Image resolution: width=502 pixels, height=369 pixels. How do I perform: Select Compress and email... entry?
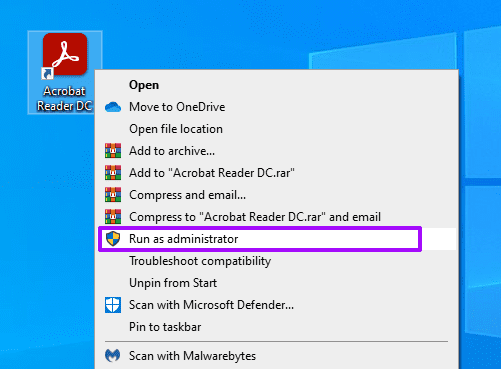(277, 195)
